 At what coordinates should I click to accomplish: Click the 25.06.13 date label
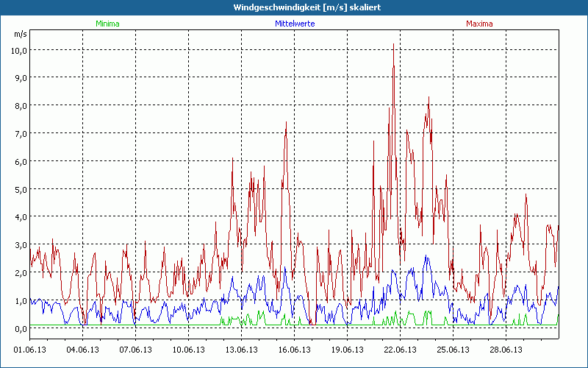point(453,350)
